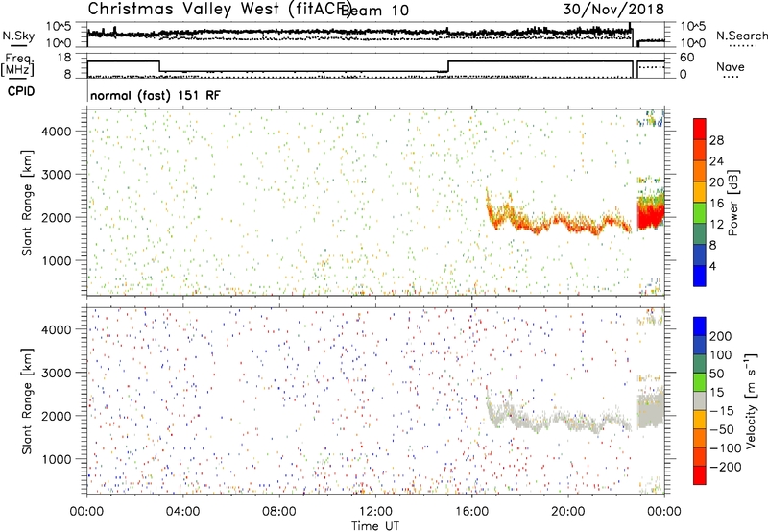
Task: Click the noise spike in N.Sky trace near 01:00
Action: 114,32
